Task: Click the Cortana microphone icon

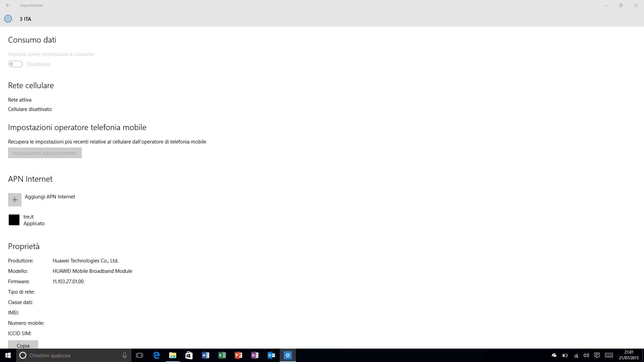Action: [124, 355]
